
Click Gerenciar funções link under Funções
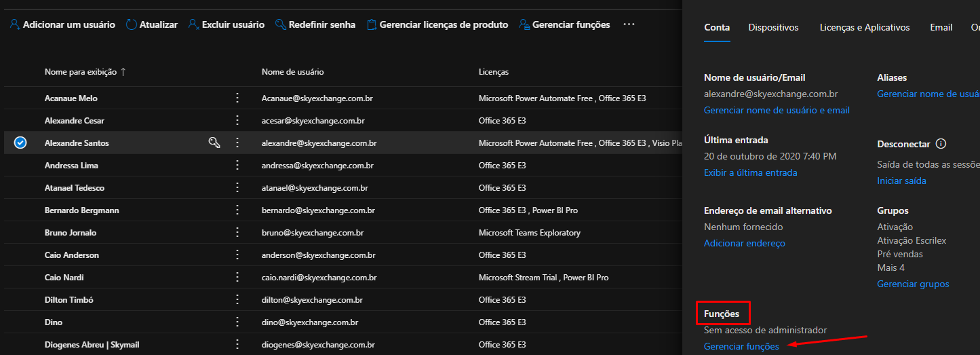coord(741,346)
